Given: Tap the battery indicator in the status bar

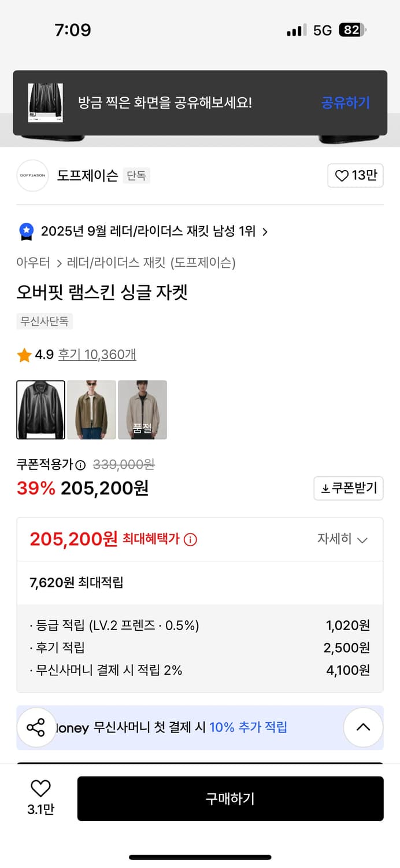Looking at the screenshot, I should (353, 30).
